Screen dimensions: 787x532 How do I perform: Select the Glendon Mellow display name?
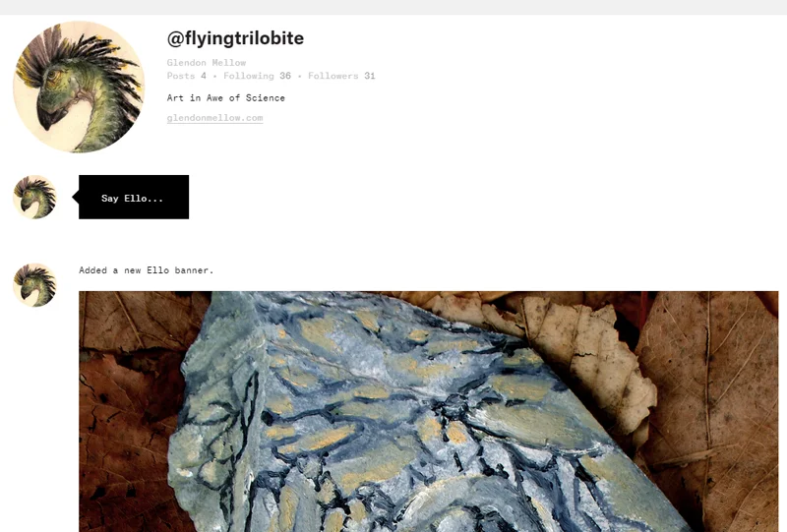pyautogui.click(x=207, y=63)
